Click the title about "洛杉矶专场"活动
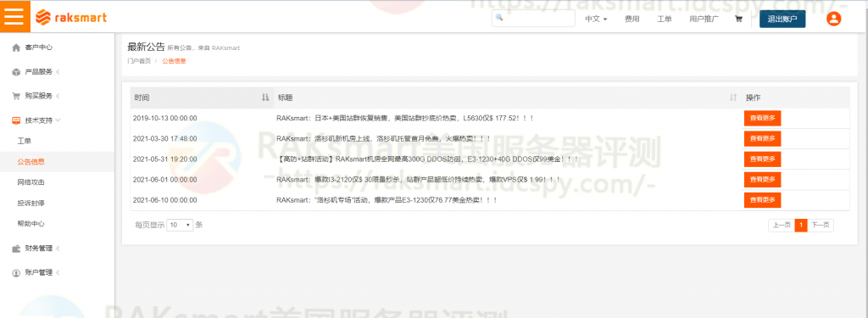This screenshot has height=318, width=868. click(x=387, y=200)
